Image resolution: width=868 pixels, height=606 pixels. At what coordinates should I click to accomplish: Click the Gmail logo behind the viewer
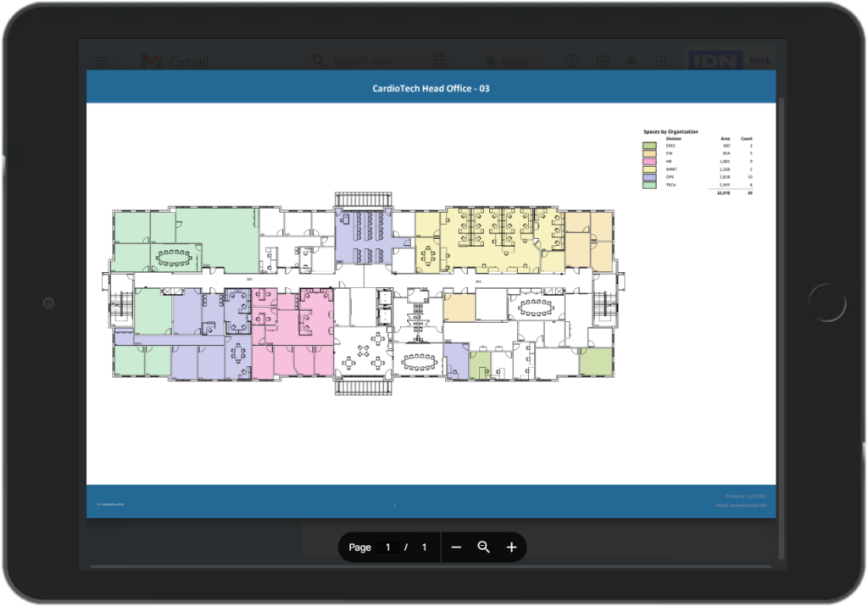[x=175, y=61]
